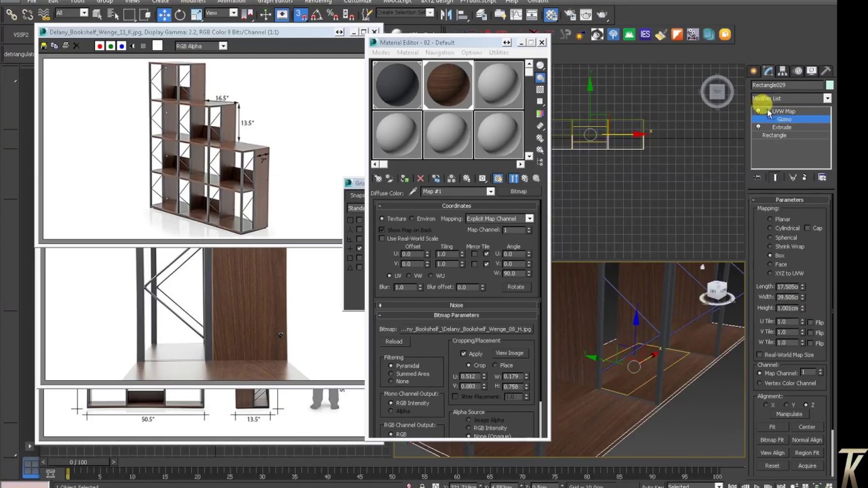This screenshot has width=868, height=488.
Task: Click the View Image button
Action: pos(509,354)
